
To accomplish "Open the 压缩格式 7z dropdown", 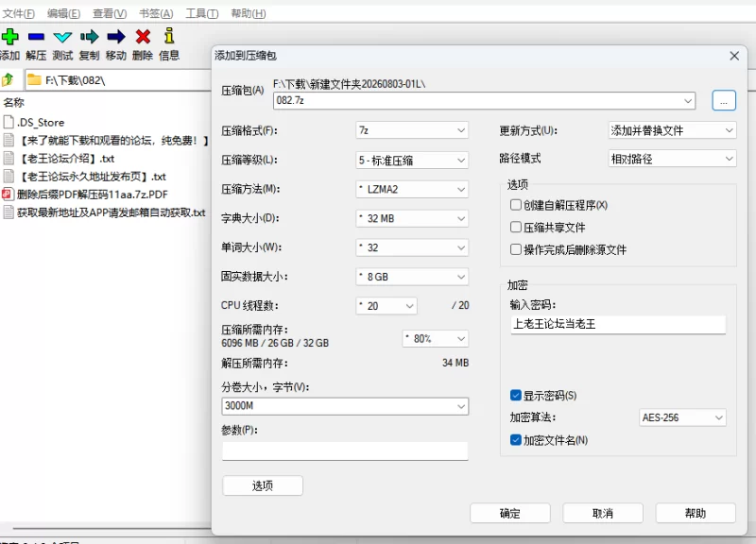I will [x=412, y=130].
